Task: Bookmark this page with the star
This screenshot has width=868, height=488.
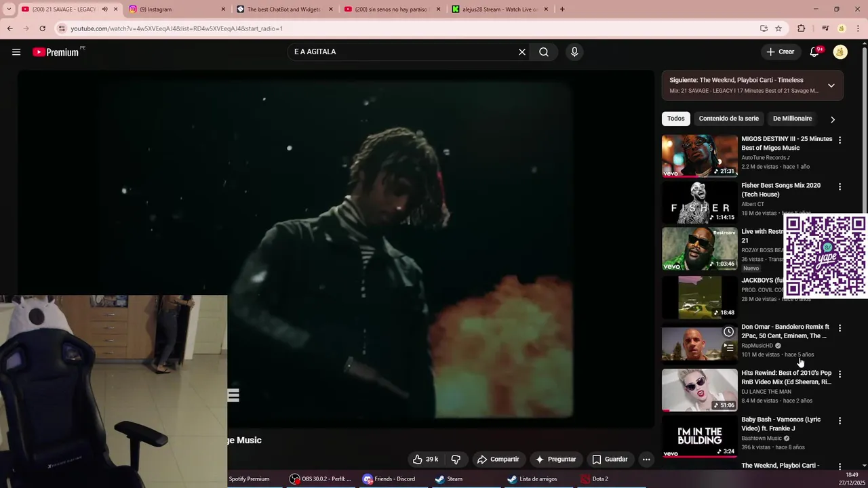Action: [x=778, y=28]
